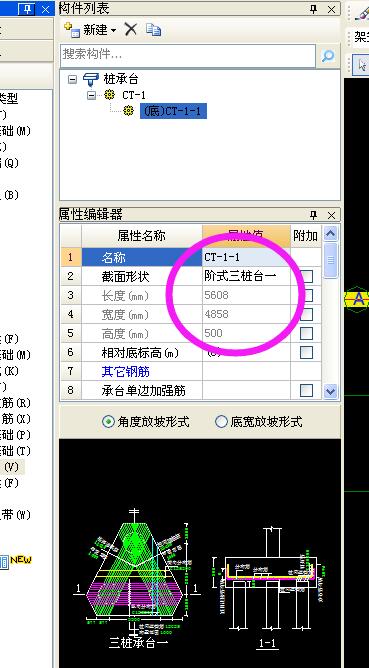Click the property table scrollbar thumb
The height and width of the screenshot is (668, 369).
click(331, 260)
